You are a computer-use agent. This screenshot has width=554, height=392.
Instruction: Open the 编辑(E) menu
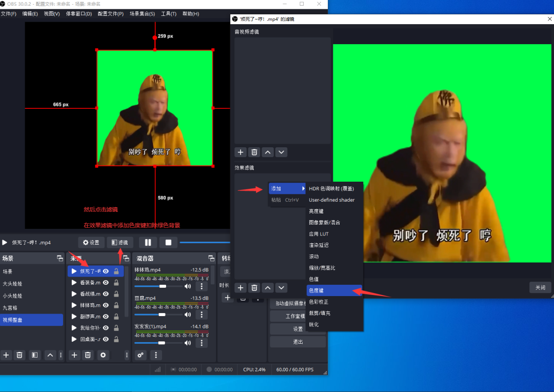[30, 14]
